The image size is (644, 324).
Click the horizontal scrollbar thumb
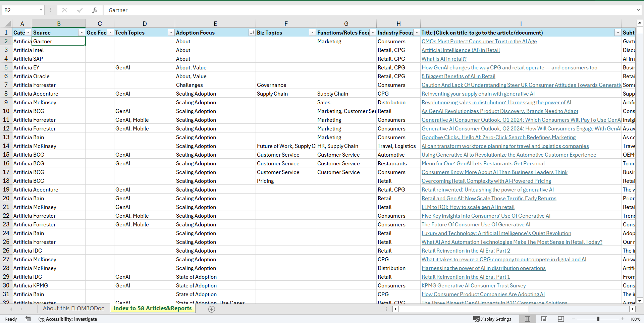click(464, 309)
